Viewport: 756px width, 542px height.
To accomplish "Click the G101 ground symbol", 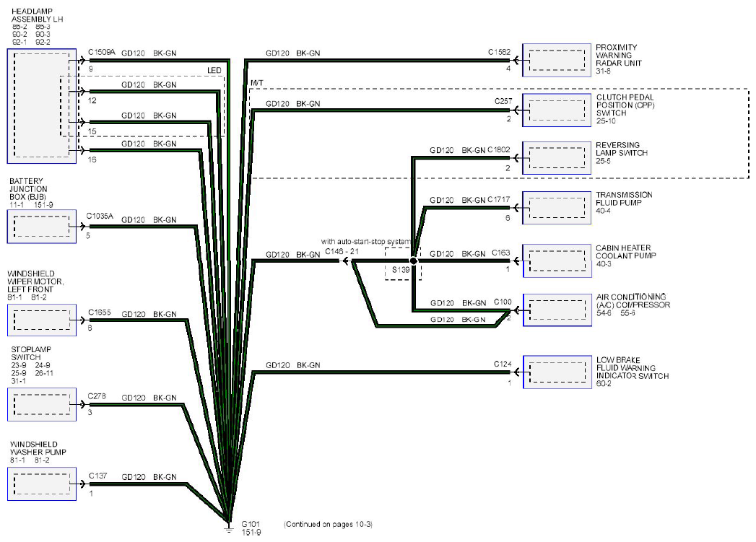I will pyautogui.click(x=229, y=526).
